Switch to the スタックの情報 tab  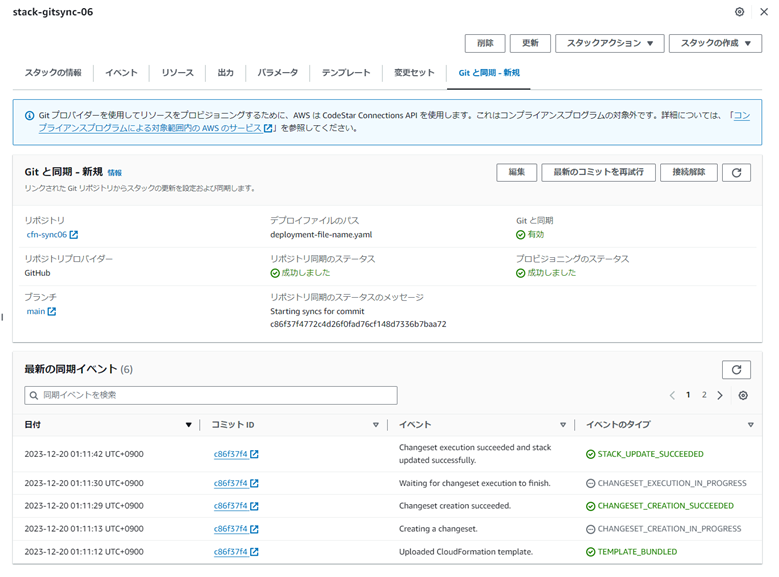click(53, 73)
